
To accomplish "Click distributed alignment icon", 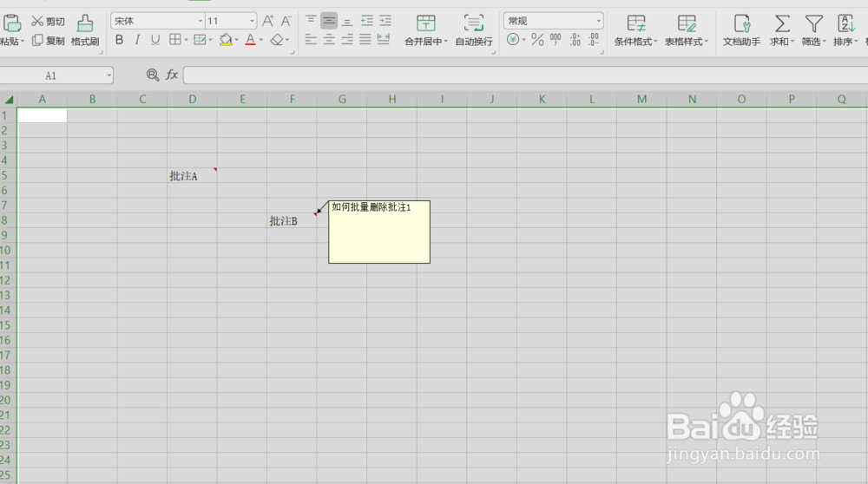I will pos(383,39).
